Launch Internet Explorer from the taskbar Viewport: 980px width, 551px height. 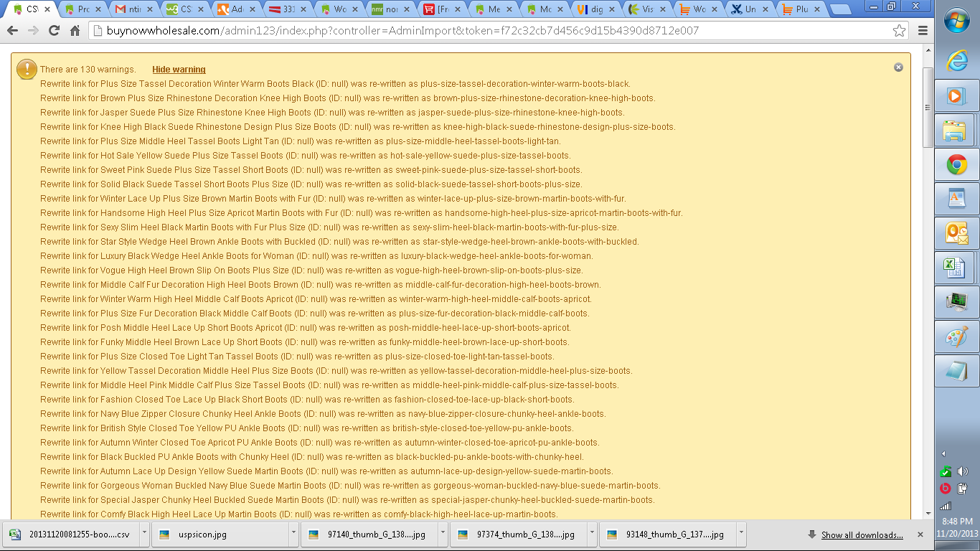point(957,60)
